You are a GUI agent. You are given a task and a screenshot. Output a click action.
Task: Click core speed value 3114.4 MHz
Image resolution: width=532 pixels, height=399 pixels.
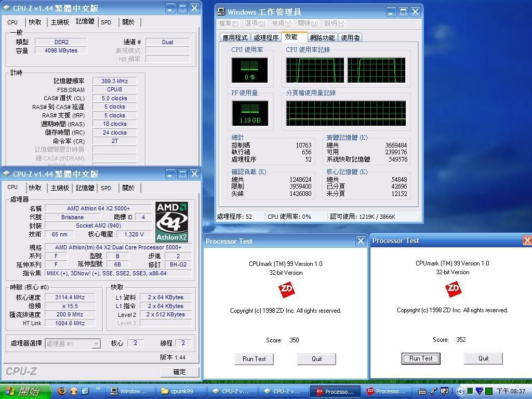[x=70, y=297]
